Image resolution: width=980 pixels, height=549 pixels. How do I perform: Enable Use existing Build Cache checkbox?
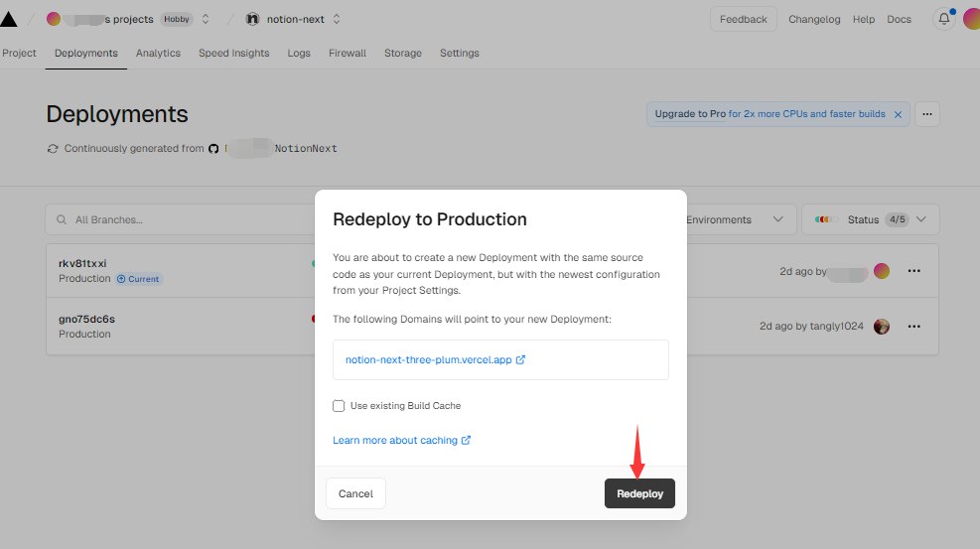tap(339, 406)
